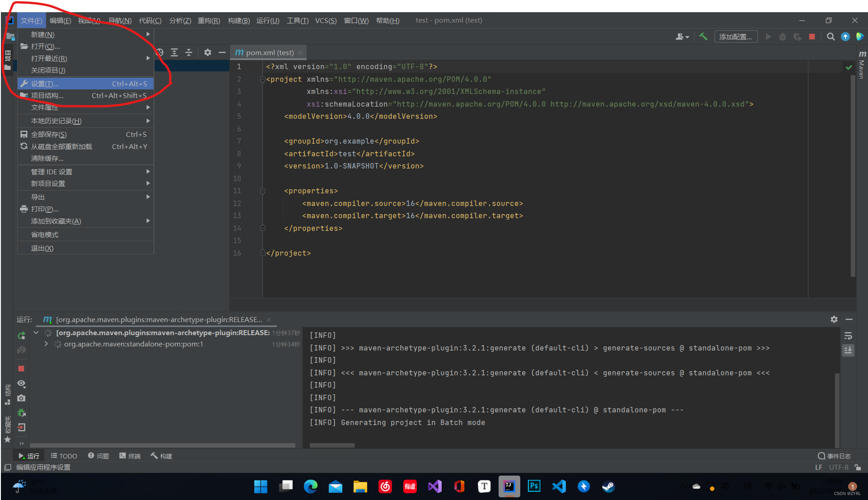Click the select opened file crosshair icon
The image size is (868, 500).
pos(159,52)
